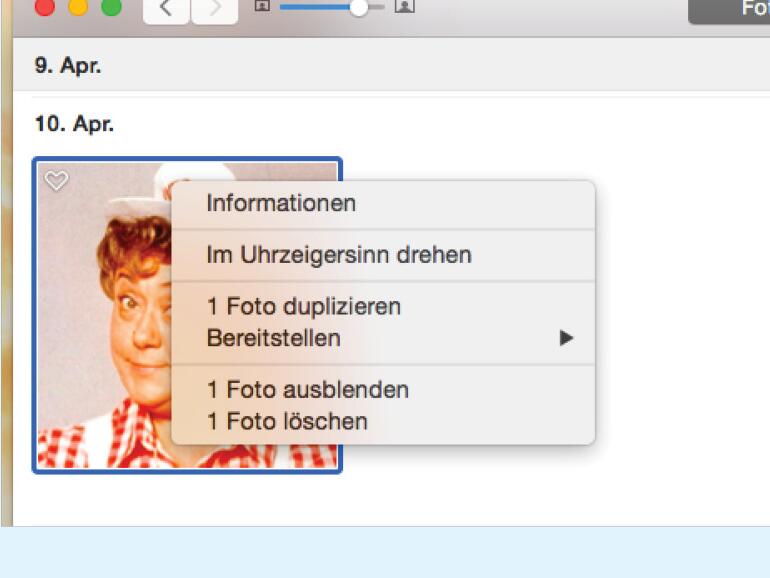Choose Informationen from the context menu
770x578 pixels.
pos(281,203)
